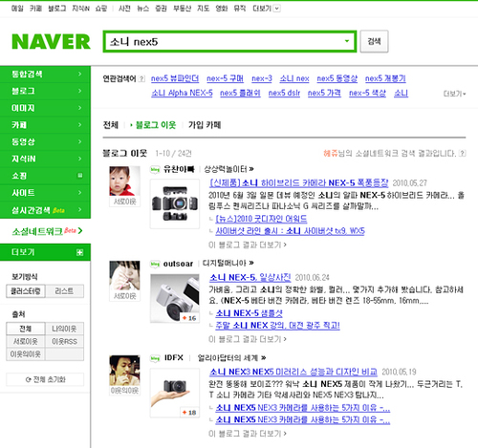
Task: Open post [신제품] 소니 하이브리드 카메라 NEX-5
Action: point(299,183)
